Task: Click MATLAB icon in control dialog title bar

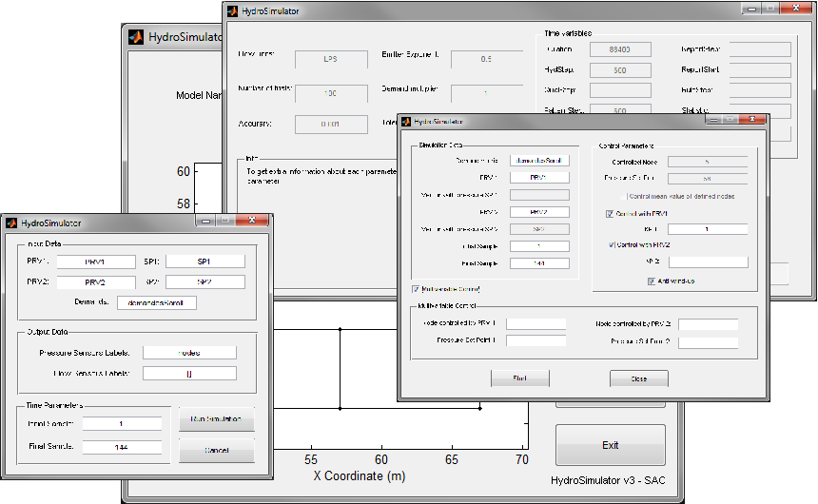Action: [408, 122]
